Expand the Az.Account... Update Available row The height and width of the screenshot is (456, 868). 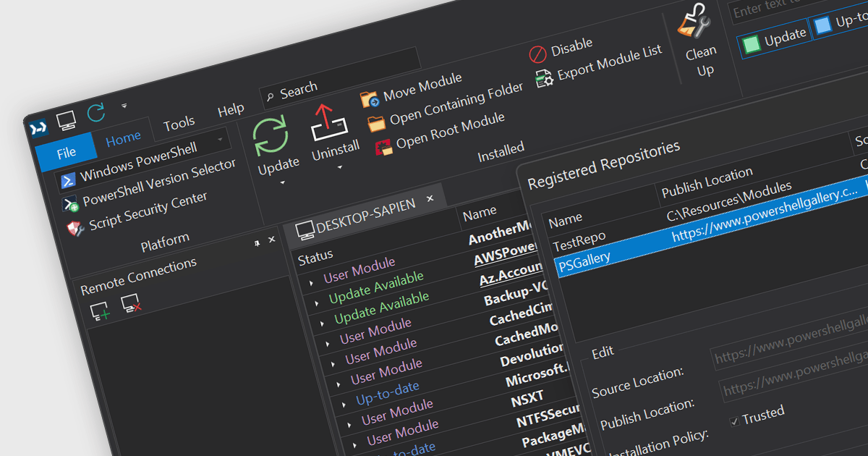(323, 324)
